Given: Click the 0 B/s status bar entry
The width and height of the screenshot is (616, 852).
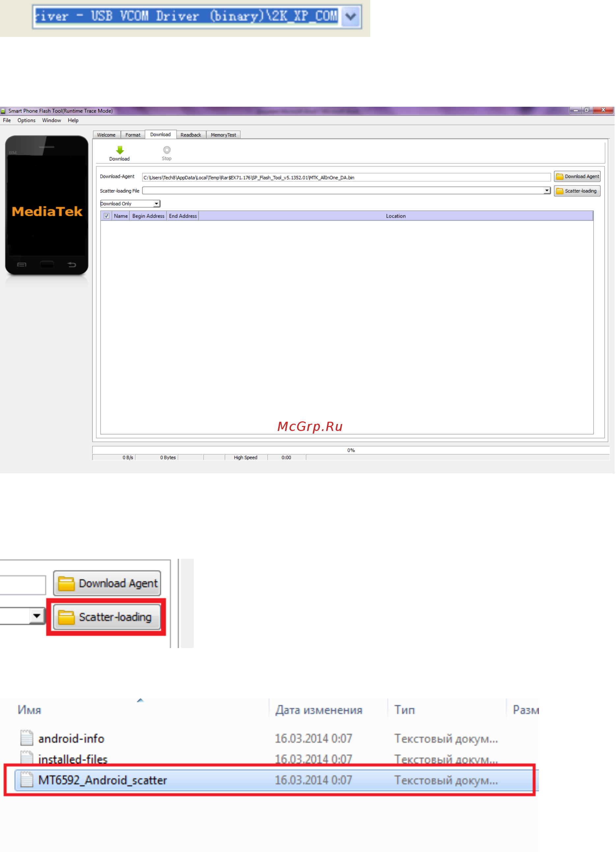Looking at the screenshot, I should coord(128,458).
